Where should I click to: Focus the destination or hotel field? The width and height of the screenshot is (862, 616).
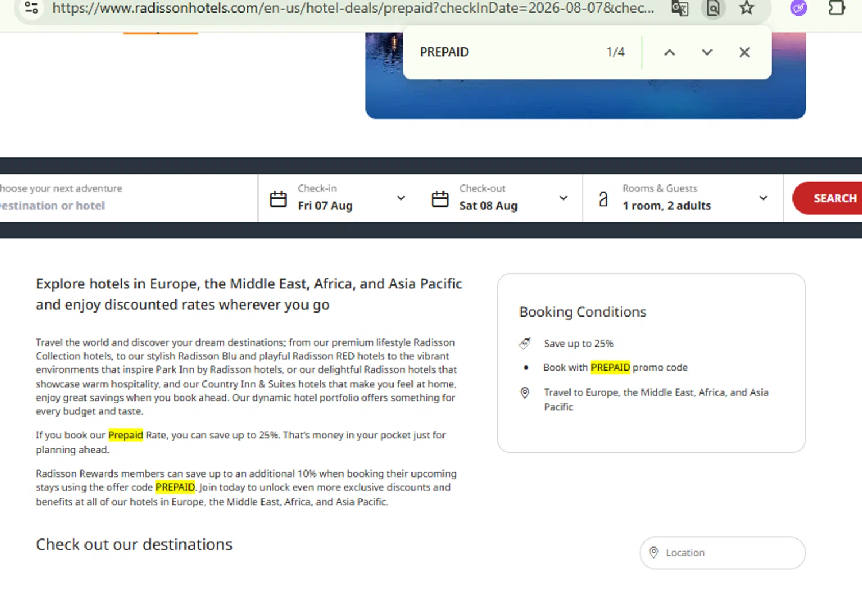(129, 198)
